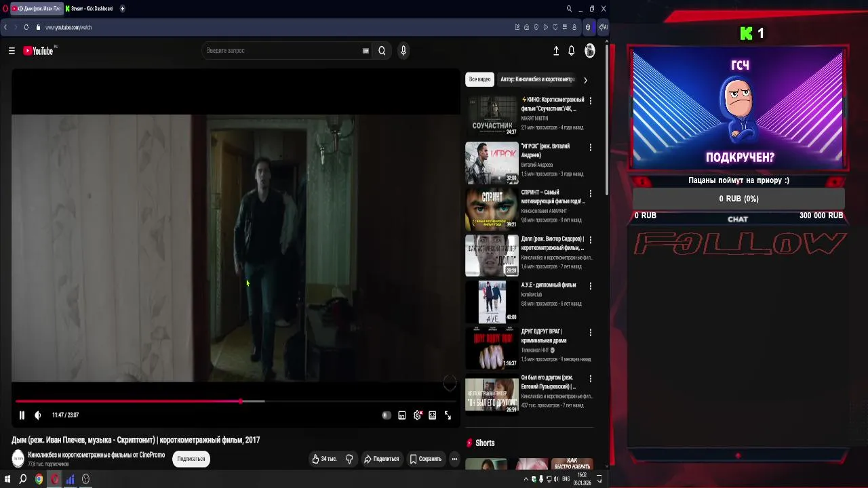
Task: Open ДРУГ ВДРУГ ВРАГ video title
Action: pyautogui.click(x=544, y=336)
